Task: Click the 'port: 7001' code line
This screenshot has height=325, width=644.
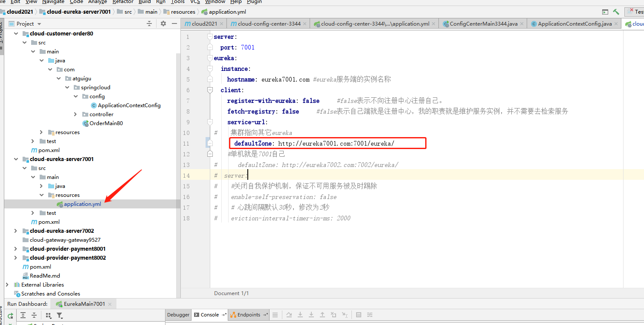Action: tap(237, 47)
